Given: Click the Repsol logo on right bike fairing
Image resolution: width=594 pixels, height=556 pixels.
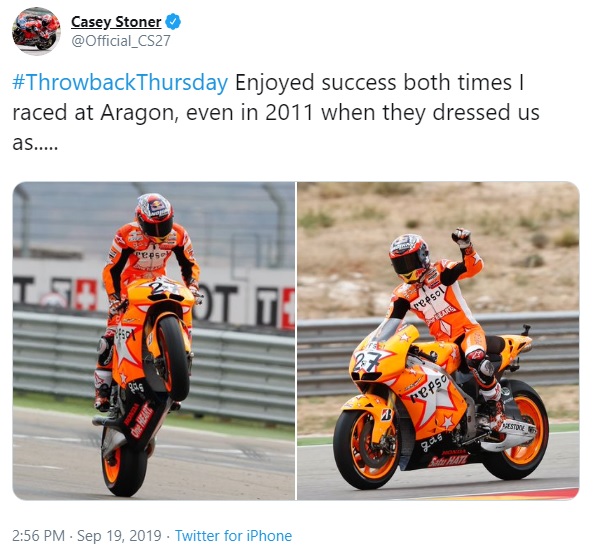Looking at the screenshot, I should pyautogui.click(x=428, y=387).
